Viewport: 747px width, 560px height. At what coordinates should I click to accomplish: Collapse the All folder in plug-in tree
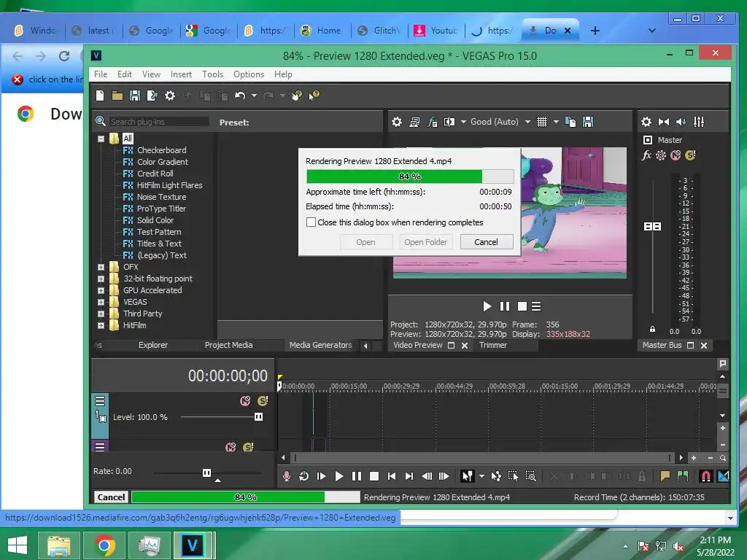[101, 139]
